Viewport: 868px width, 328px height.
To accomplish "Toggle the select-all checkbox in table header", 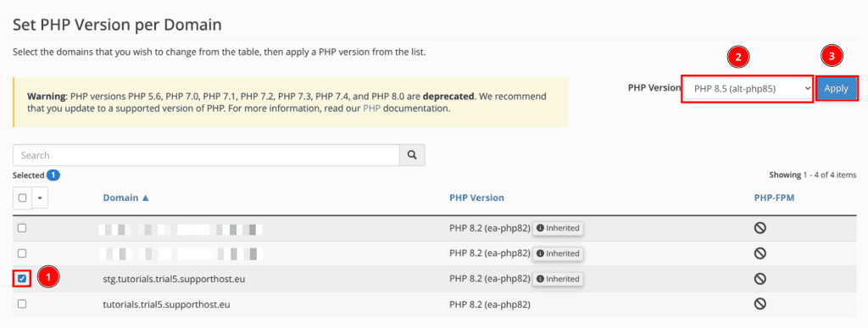I will 23,198.
